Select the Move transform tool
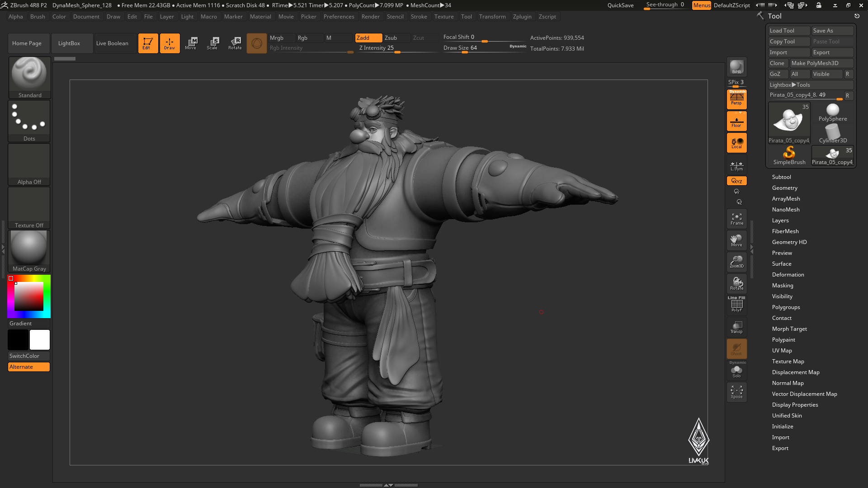The image size is (868, 488). click(x=191, y=43)
